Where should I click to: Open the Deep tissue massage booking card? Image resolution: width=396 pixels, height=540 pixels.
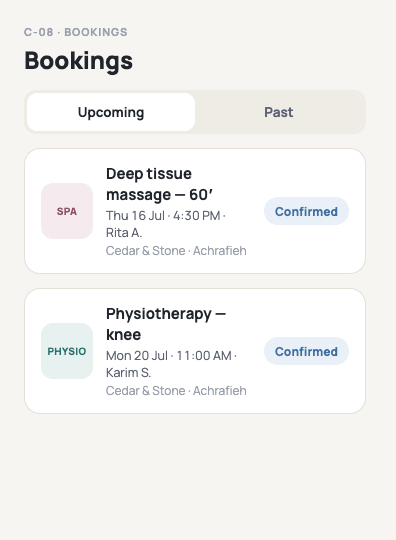point(195,211)
